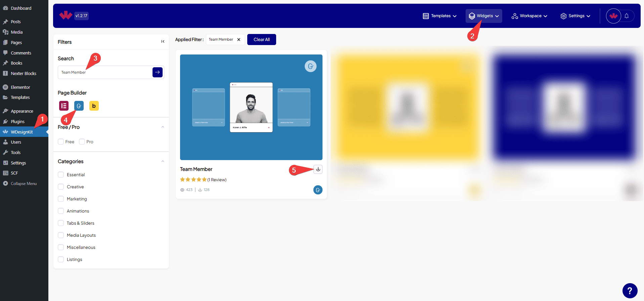Click the v1.2.17 version badge
This screenshot has height=301, width=644.
[x=81, y=15]
